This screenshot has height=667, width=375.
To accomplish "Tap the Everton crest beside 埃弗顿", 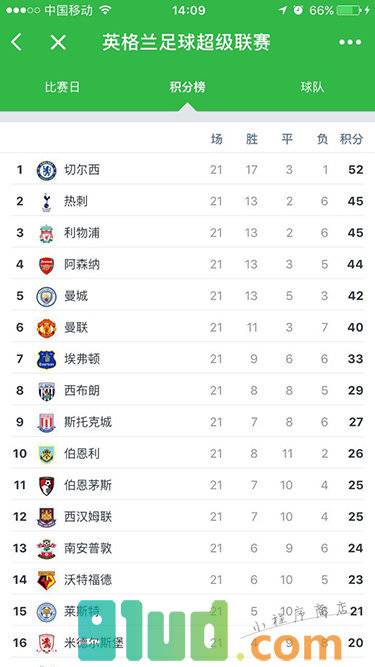I will click(x=46, y=359).
